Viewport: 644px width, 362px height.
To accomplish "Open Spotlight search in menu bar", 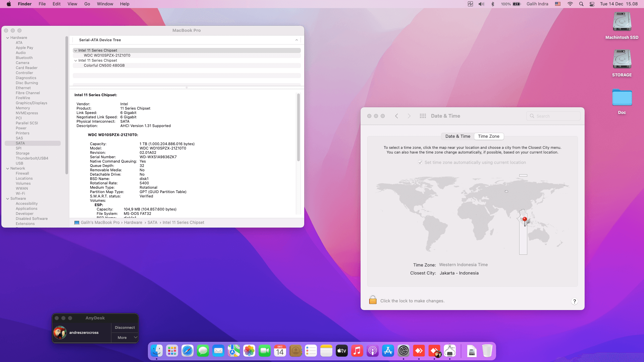I will 581,4.
